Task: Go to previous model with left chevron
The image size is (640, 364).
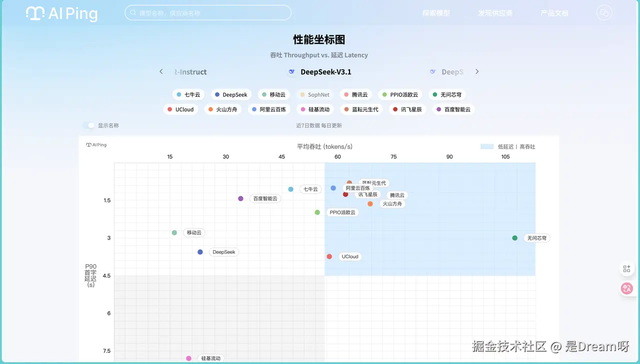Action: (x=161, y=72)
